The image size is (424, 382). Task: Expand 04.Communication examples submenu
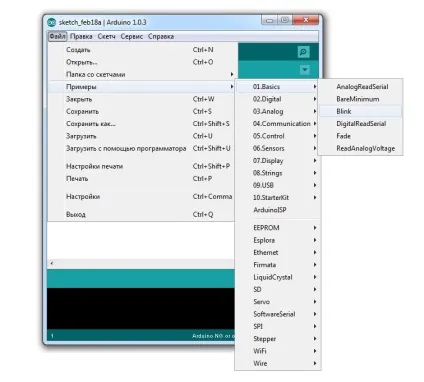[x=277, y=124]
